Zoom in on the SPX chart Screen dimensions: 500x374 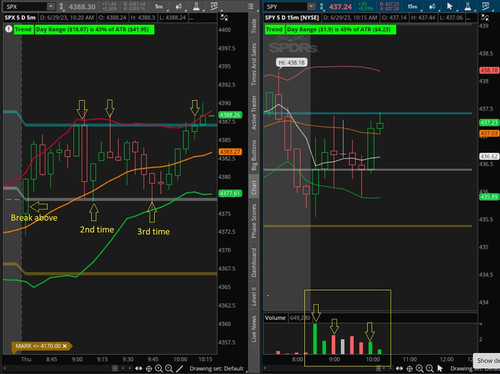pyautogui.click(x=159, y=368)
